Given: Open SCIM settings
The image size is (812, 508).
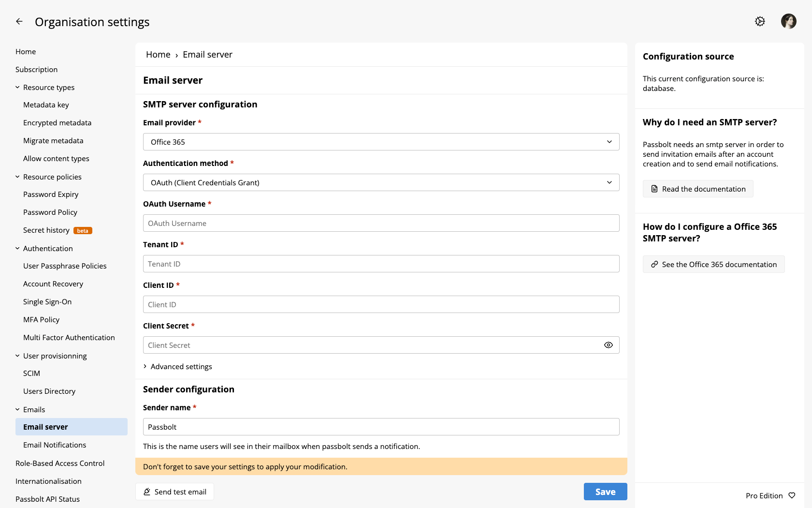Looking at the screenshot, I should [31, 373].
